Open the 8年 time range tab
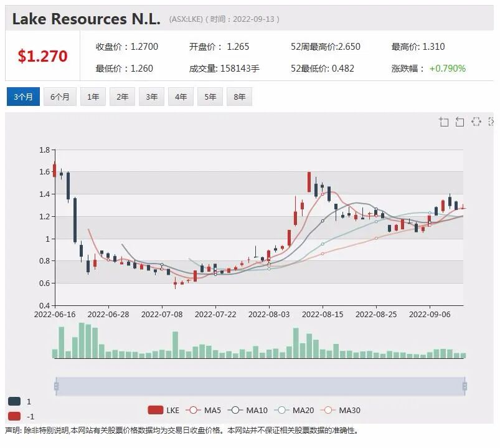The height and width of the screenshot is (448, 500). click(x=240, y=97)
